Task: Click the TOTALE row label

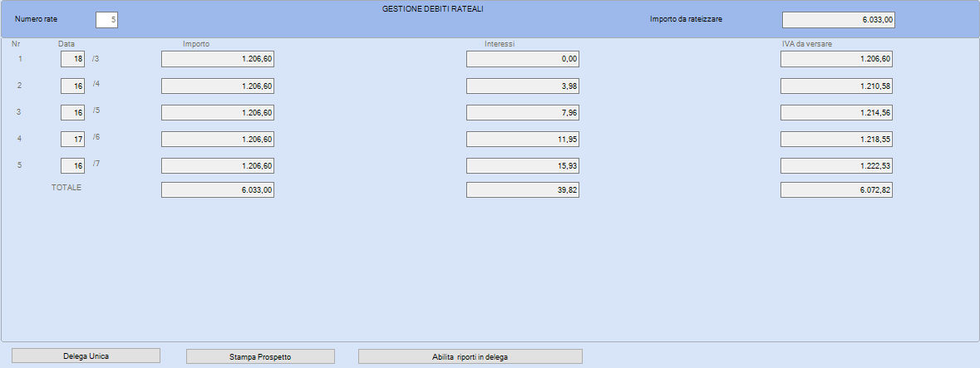Action: click(66, 188)
